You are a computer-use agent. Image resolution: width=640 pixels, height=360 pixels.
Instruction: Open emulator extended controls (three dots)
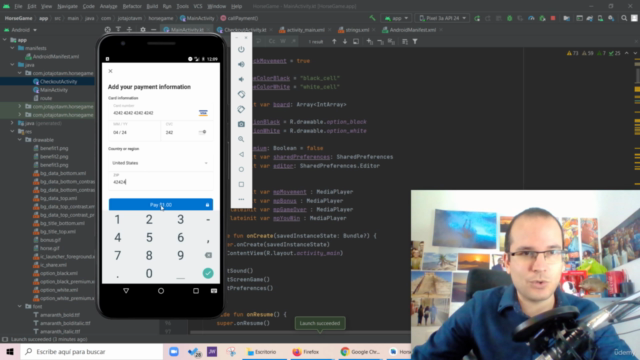click(x=241, y=200)
